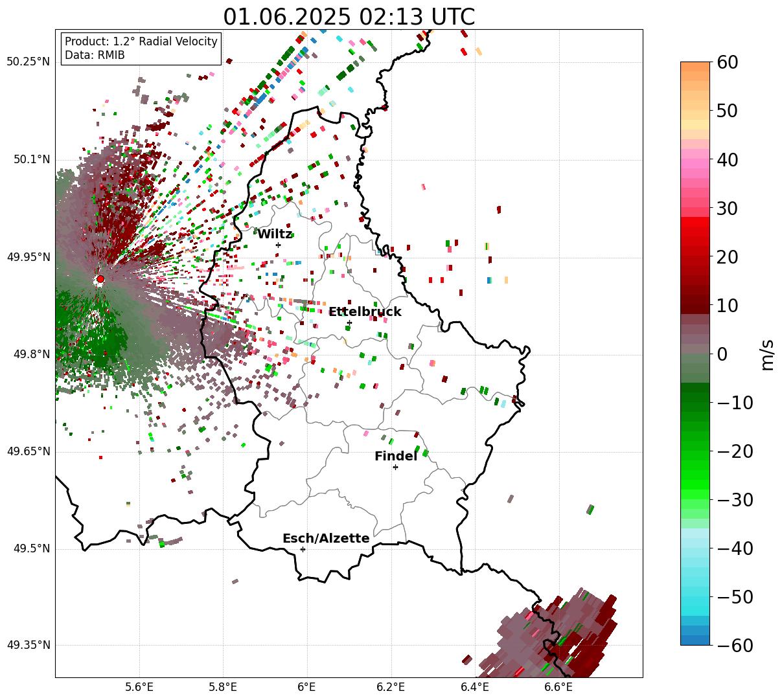Image resolution: width=782 pixels, height=700 pixels.
Task: Select the Esch/Alzette city label
Action: pos(326,539)
